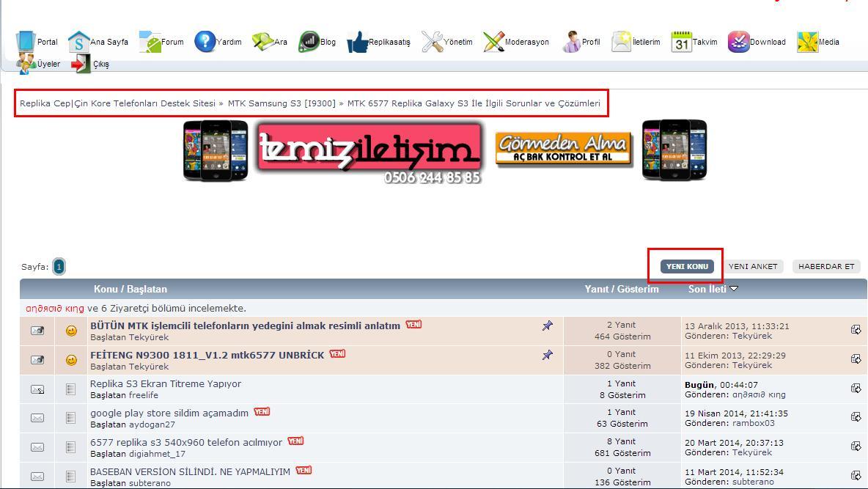Go to last post of Replika S3 Ekran thread
Screen dimensions: 868x489
(x=856, y=389)
